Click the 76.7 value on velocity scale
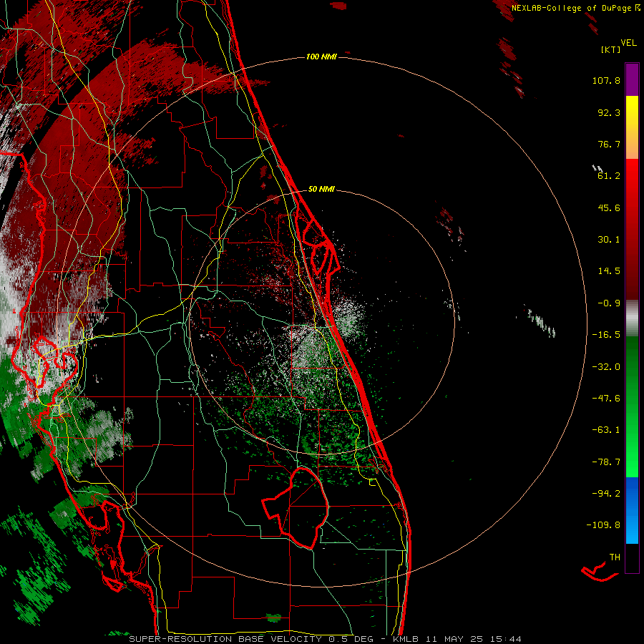 609,144
